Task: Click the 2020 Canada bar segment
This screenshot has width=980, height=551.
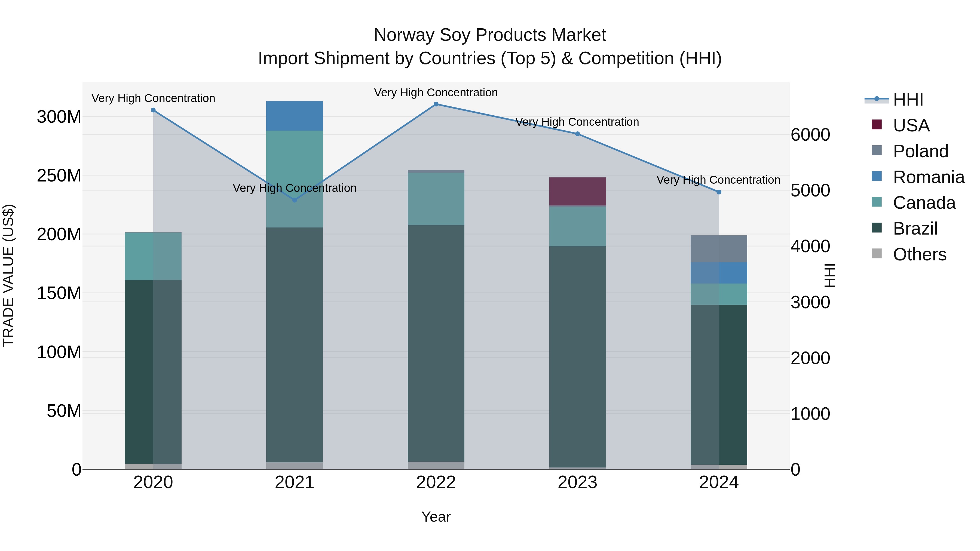Action: (153, 256)
